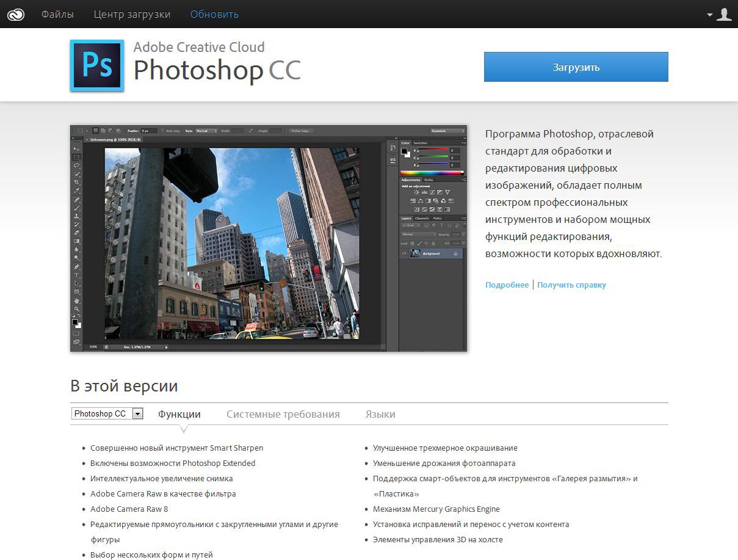738x560 pixels.
Task: Click the Unknown.png document tab
Action: (x=114, y=140)
